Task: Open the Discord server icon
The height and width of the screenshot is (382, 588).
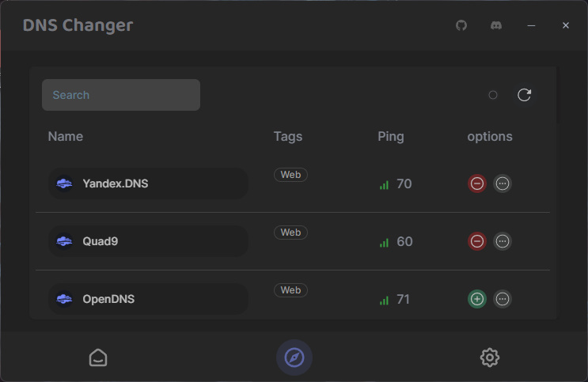Action: point(496,25)
